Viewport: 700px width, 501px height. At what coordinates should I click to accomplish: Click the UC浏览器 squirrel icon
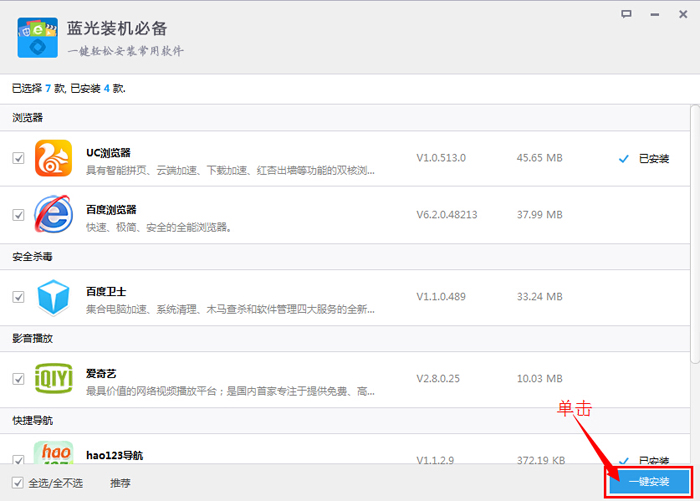point(54,158)
